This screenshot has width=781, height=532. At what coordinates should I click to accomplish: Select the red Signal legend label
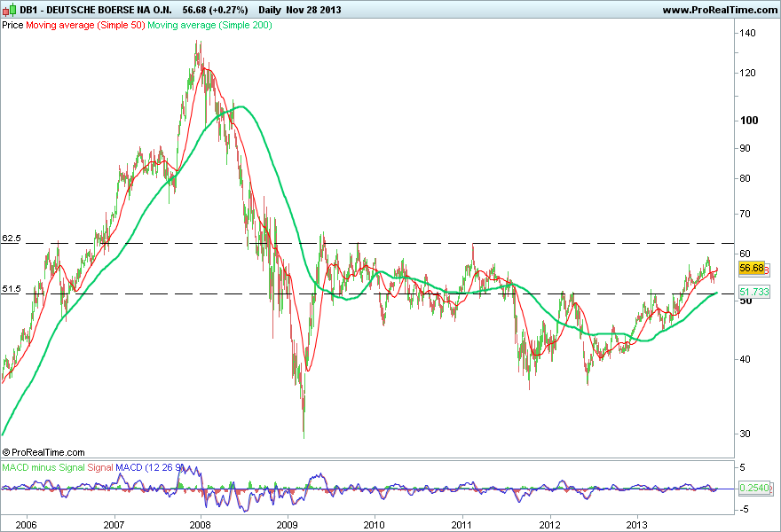[100, 467]
